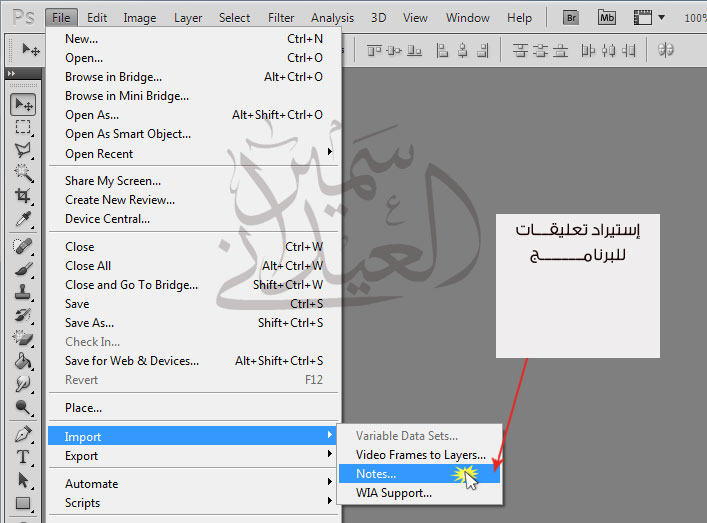The height and width of the screenshot is (523, 707).
Task: Select the Dodge tool
Action: (x=23, y=407)
